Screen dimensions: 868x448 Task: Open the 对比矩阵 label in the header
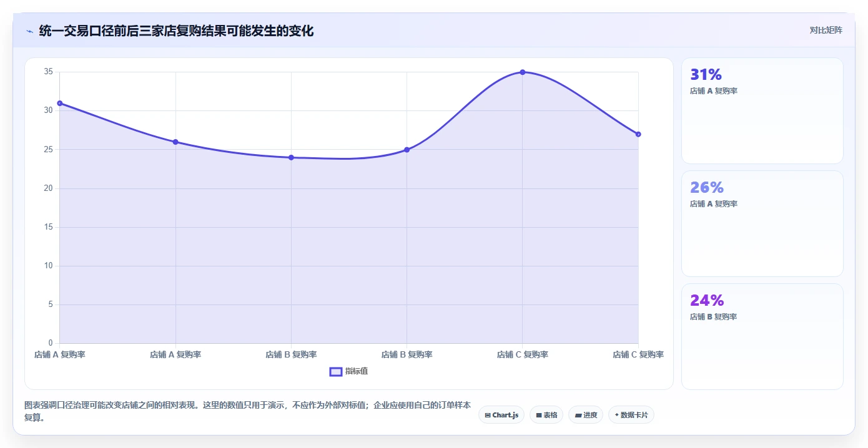826,31
